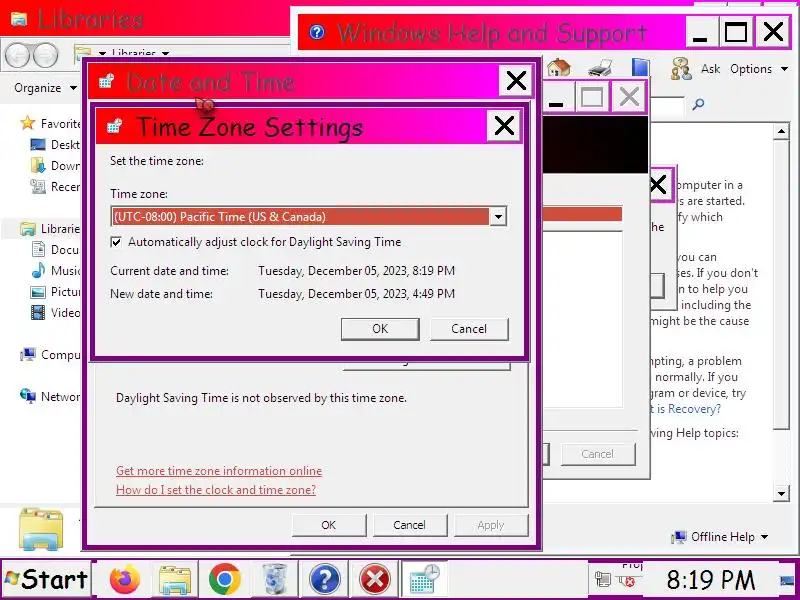
Task: Click the Windows Help and Support title icon
Action: [317, 32]
